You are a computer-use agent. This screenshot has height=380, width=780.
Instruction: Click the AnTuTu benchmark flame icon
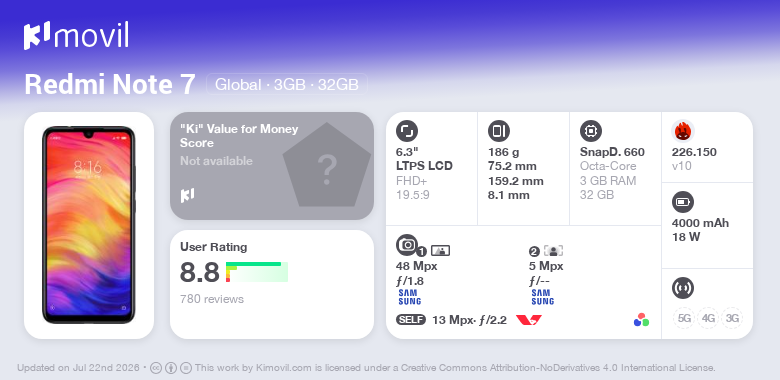click(x=683, y=131)
